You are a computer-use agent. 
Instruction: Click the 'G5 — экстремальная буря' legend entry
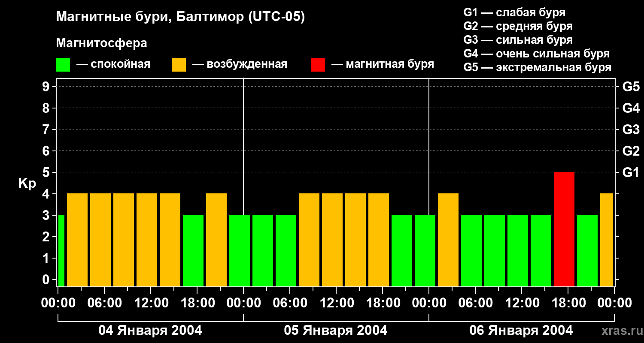tap(537, 67)
